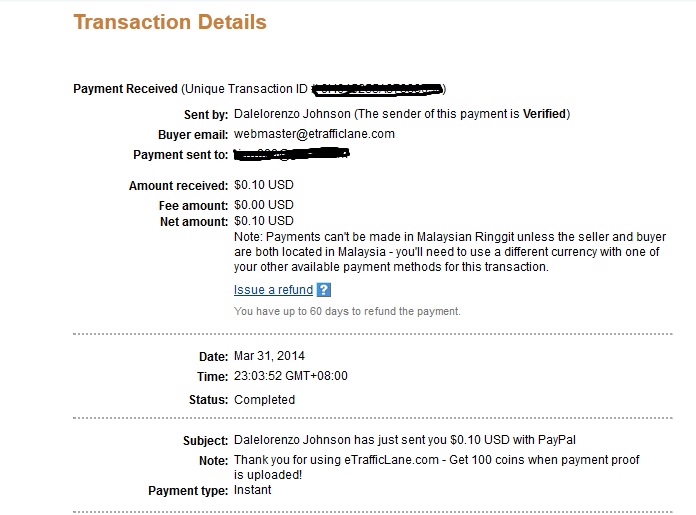Click the buyer email webmaster@etrafficlane.com
The height and width of the screenshot is (515, 696).
(x=314, y=134)
